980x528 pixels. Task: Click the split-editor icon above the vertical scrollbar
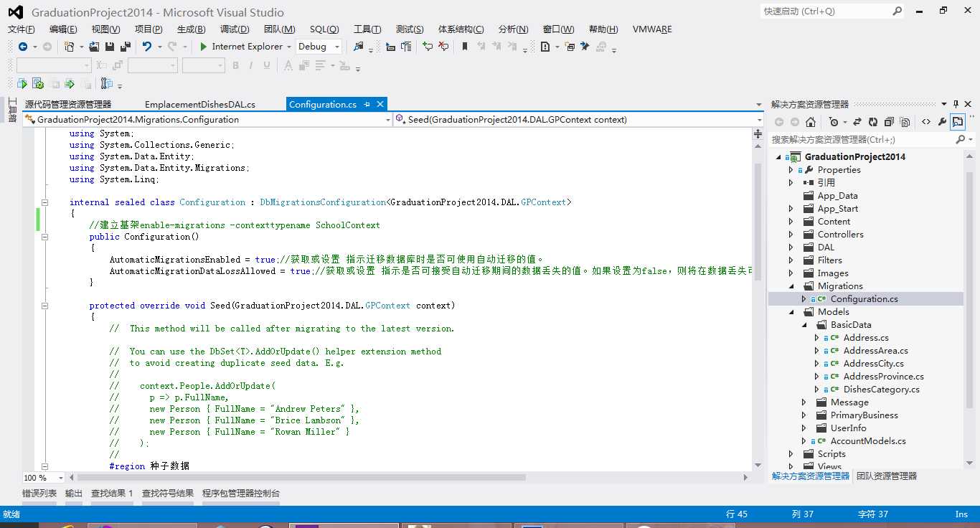pos(758,134)
